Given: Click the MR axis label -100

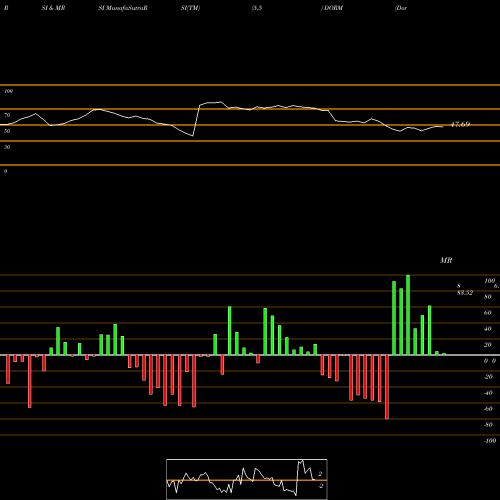Looking at the screenshot, I should pyautogui.click(x=490, y=441).
